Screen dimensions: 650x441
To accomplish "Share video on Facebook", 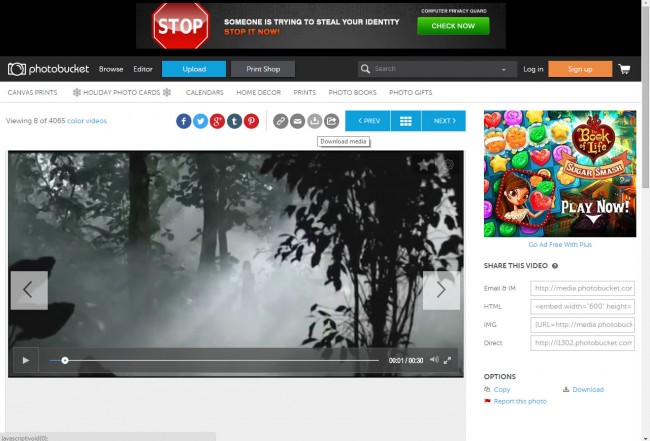I will 184,121.
